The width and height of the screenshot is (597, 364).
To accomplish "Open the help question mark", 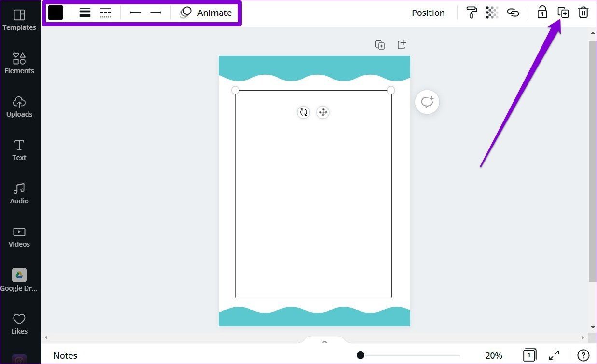I will tap(583, 355).
